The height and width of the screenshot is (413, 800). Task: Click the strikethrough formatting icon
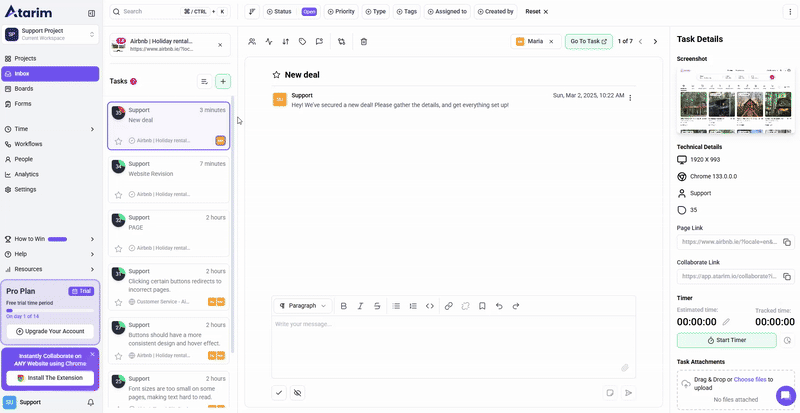[x=377, y=306]
